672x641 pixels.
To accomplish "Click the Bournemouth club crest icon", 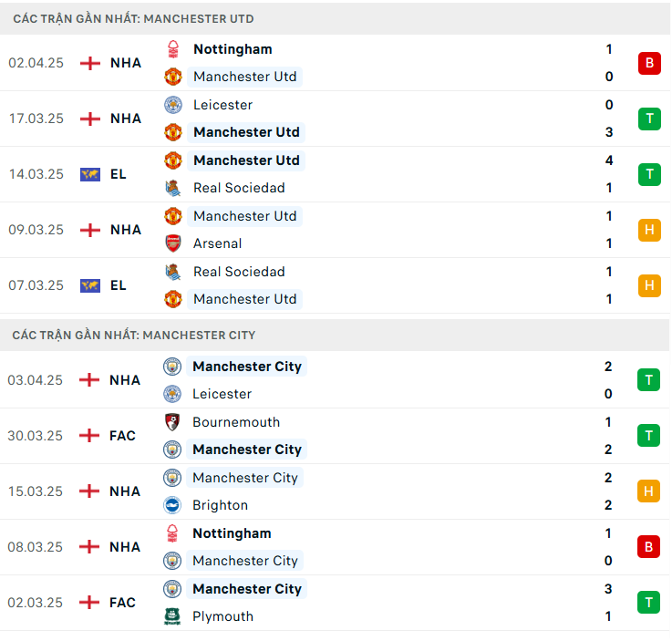I will click(171, 422).
